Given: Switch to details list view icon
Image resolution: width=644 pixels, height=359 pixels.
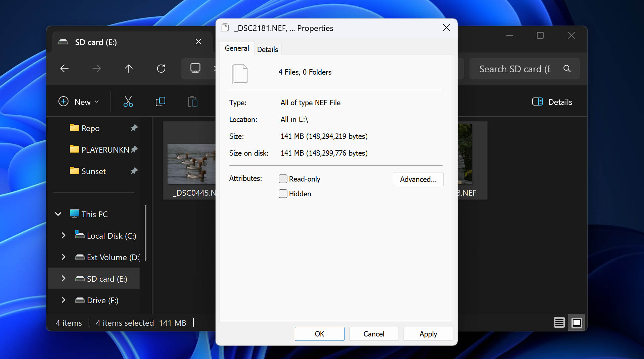Looking at the screenshot, I should point(559,323).
